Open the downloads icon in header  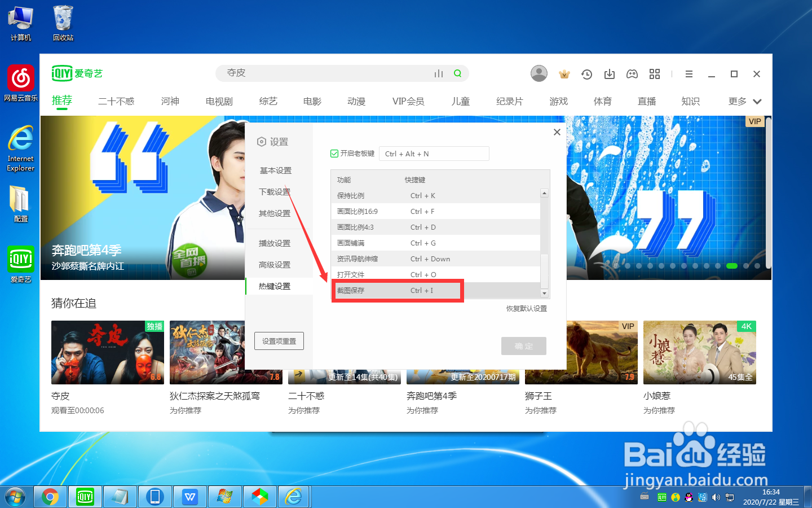610,74
